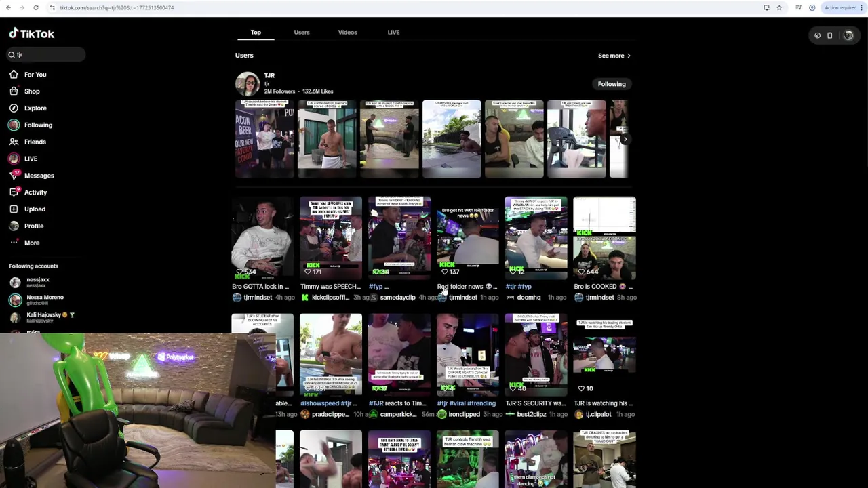Select the Top tab
The height and width of the screenshot is (488, 868).
click(256, 32)
